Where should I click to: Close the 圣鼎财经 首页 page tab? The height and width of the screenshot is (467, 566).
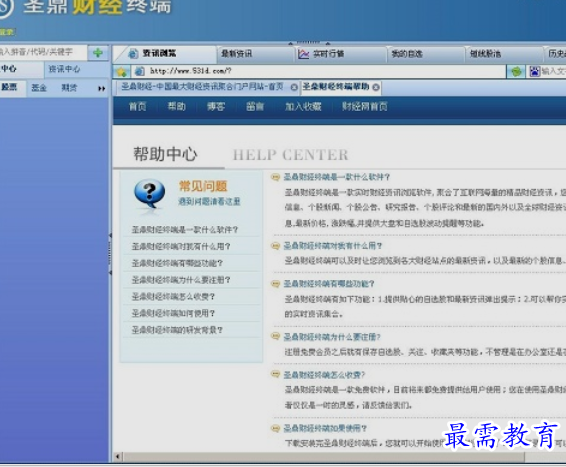coord(294,87)
